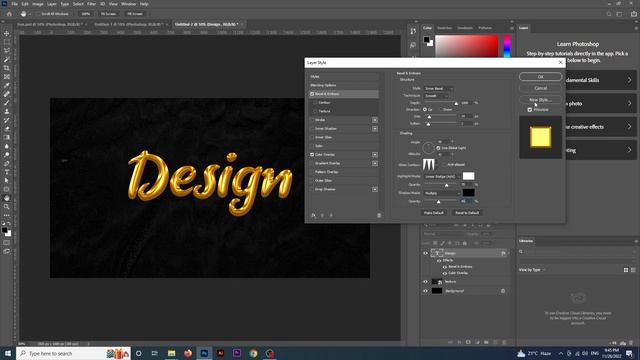Open the Highlight Mode dropdown
Viewport: 640px width, 360px height.
click(x=442, y=176)
